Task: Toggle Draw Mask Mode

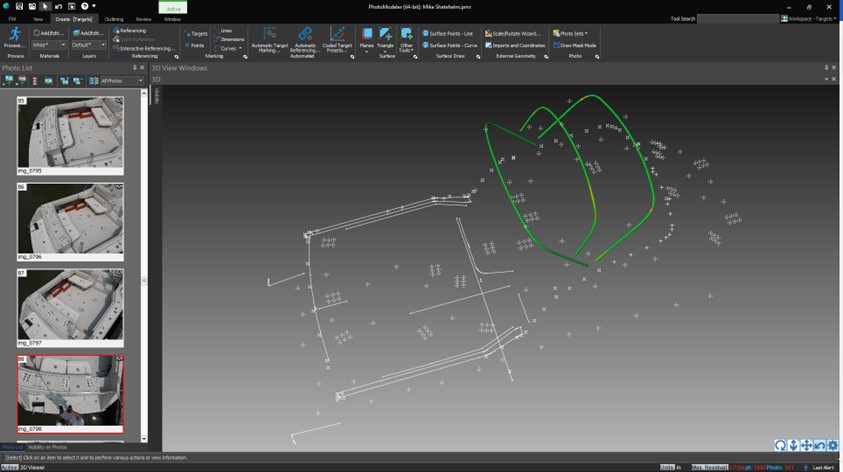Action: 575,45
